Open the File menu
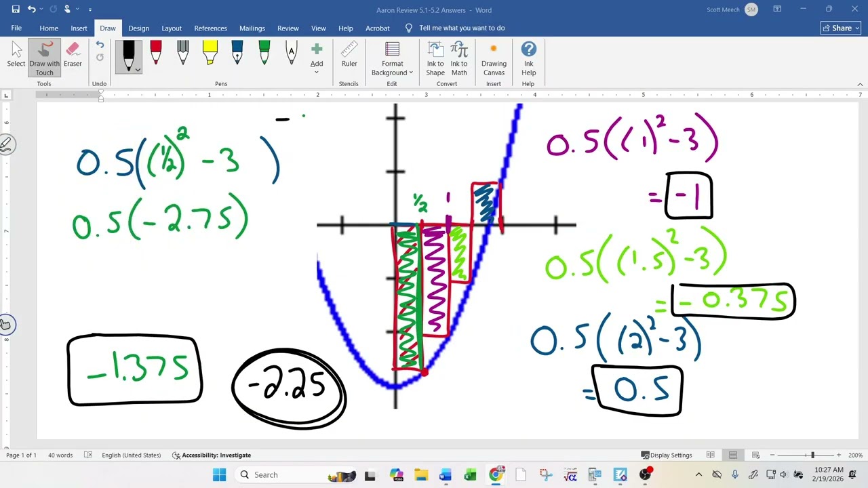 16,28
